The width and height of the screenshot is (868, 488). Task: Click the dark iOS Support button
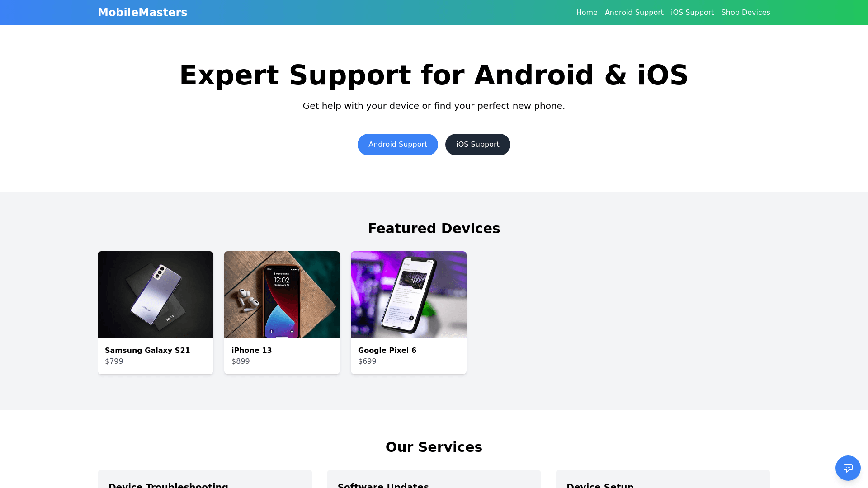pos(478,145)
